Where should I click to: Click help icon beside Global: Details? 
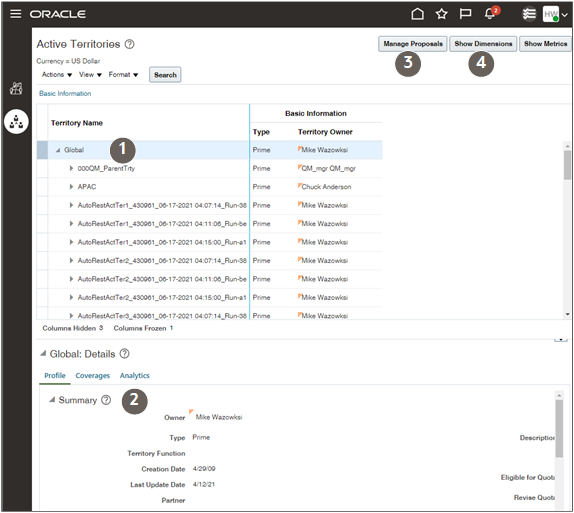pos(124,354)
